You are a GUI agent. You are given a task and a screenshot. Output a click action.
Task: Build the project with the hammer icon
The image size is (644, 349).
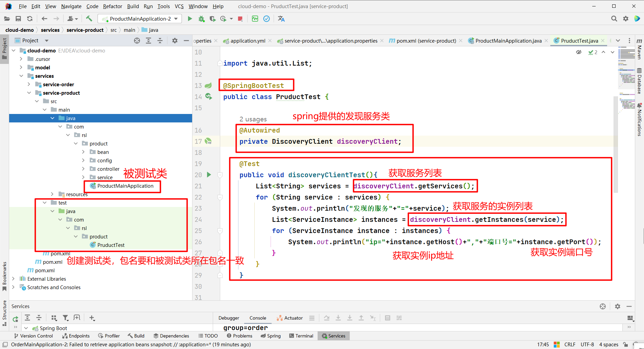pyautogui.click(x=89, y=19)
